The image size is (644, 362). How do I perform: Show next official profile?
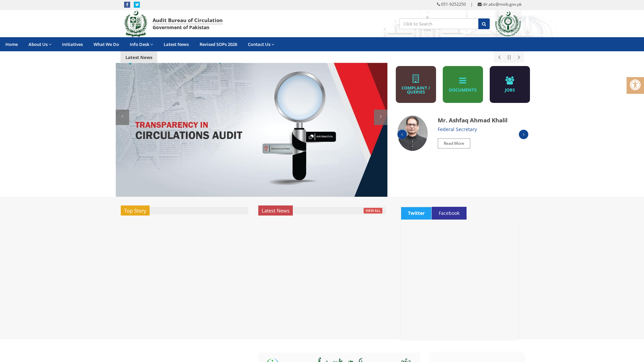[524, 134]
